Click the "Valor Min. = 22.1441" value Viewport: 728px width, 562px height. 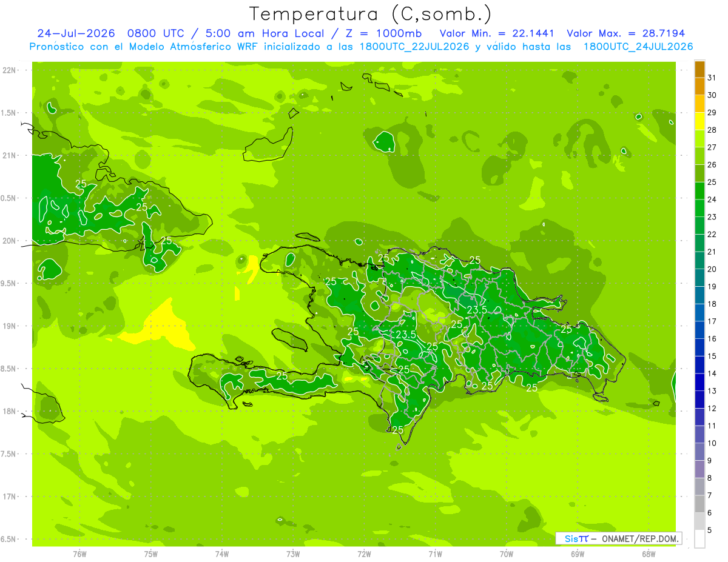click(497, 33)
